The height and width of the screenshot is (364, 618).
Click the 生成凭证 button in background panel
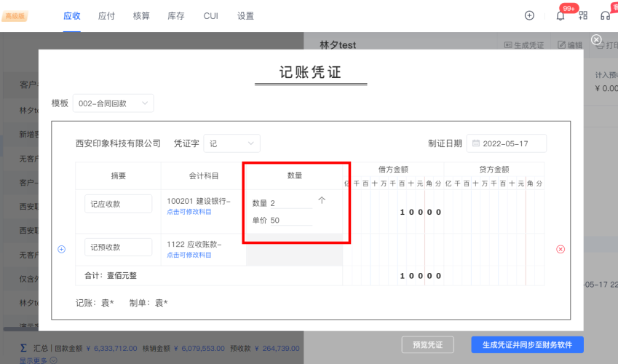point(524,45)
